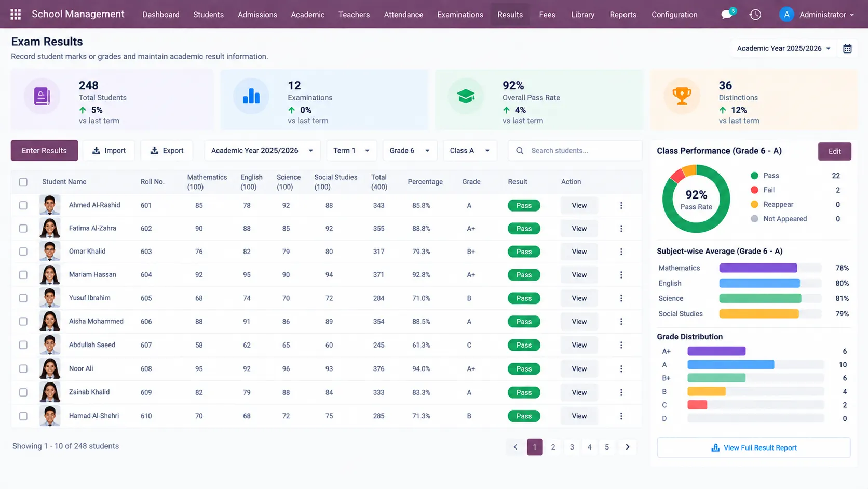Click the search magnifier icon
The width and height of the screenshot is (868, 489).
(520, 151)
